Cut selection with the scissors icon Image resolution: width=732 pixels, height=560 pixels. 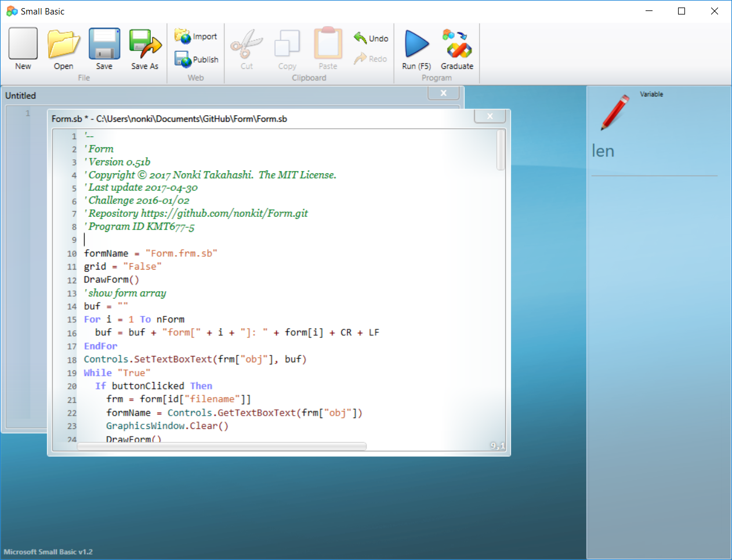[247, 49]
